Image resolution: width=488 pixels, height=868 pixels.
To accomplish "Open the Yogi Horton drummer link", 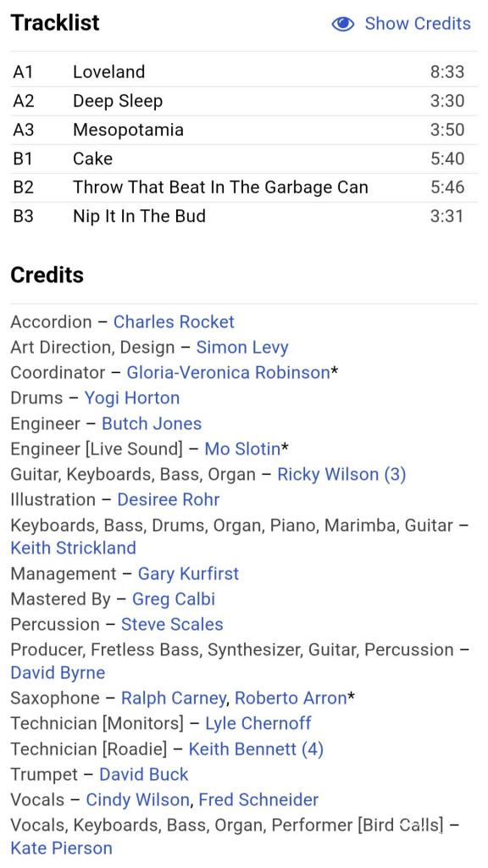I will tap(131, 398).
